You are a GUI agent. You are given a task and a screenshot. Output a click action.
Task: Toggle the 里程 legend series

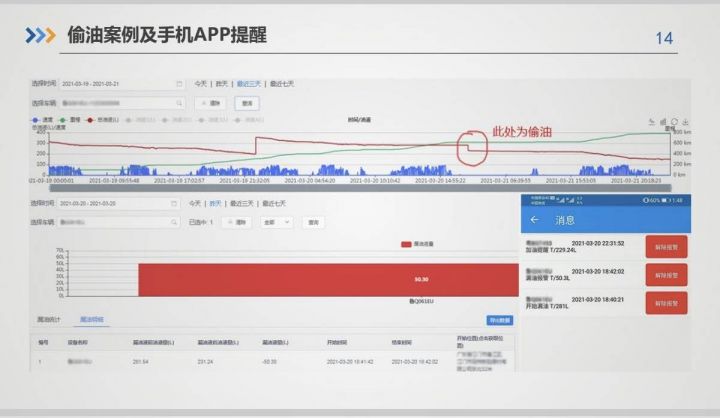(x=69, y=120)
